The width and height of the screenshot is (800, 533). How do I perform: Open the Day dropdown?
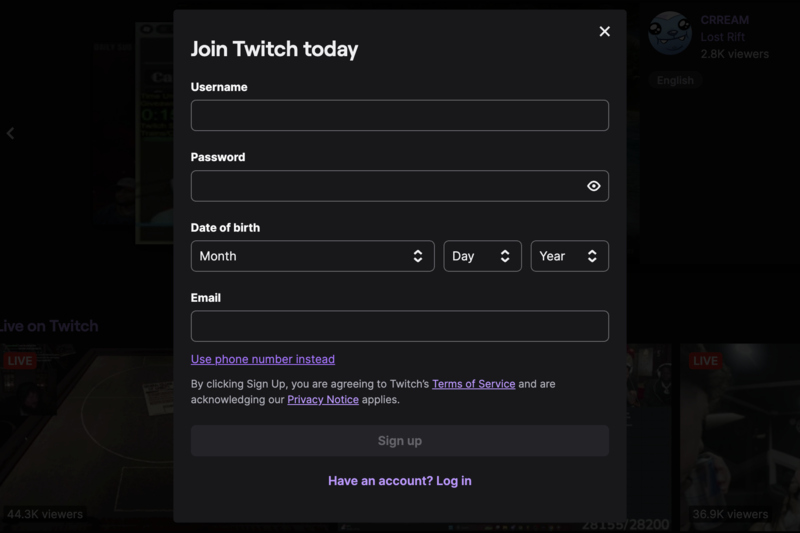482,256
